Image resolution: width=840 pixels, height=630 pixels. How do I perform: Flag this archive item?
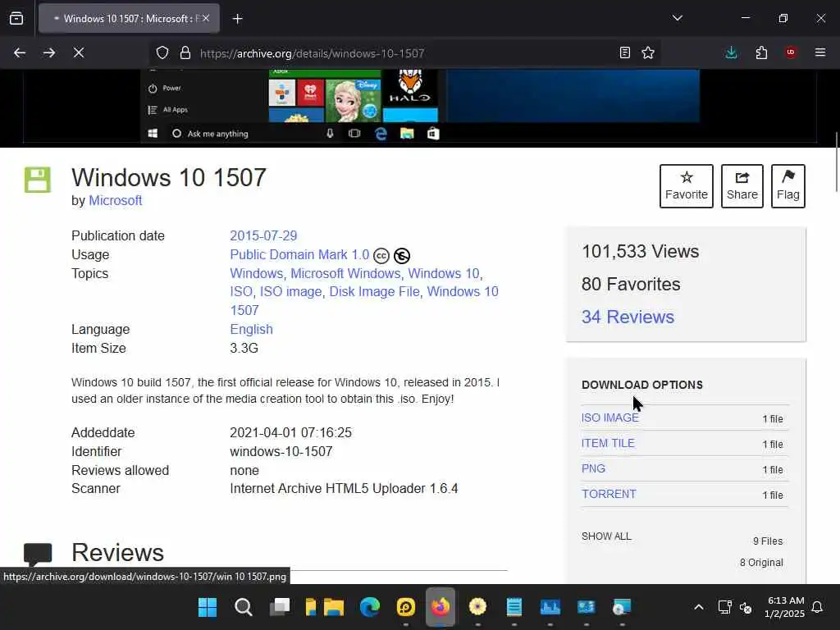tap(788, 186)
